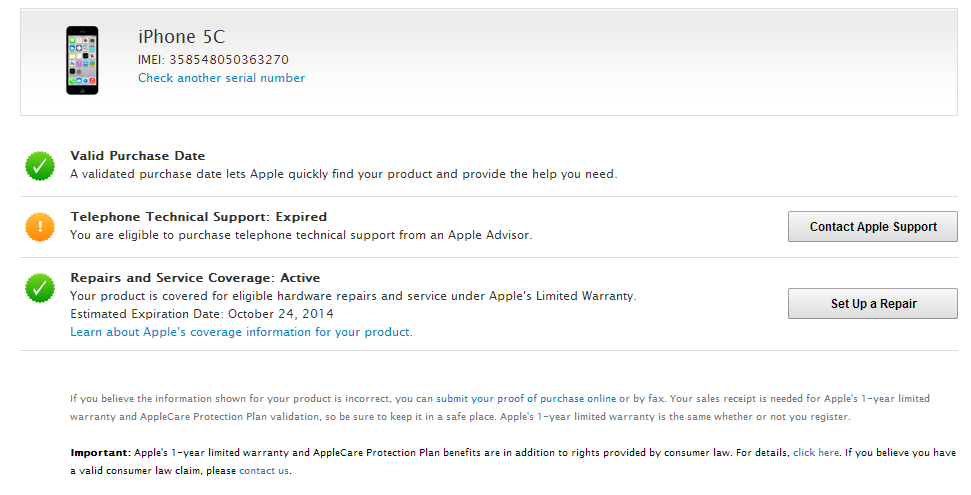The height and width of the screenshot is (495, 971).
Task: Follow submit your proof of purchase online link
Action: coord(526,398)
